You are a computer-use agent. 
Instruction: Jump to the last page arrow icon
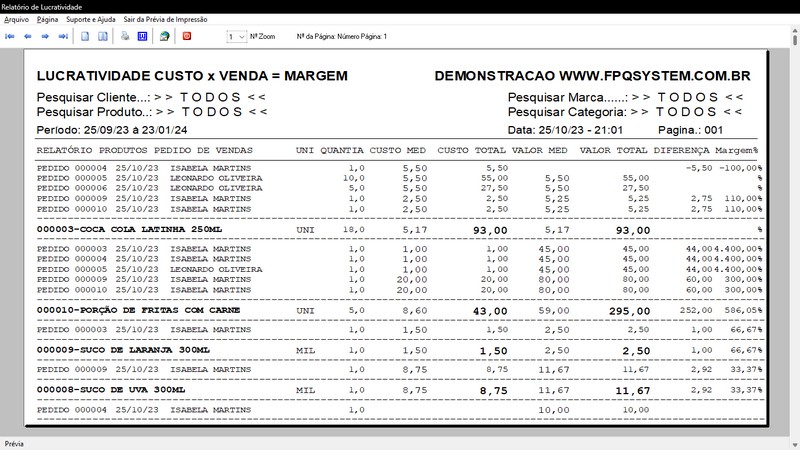[63, 36]
